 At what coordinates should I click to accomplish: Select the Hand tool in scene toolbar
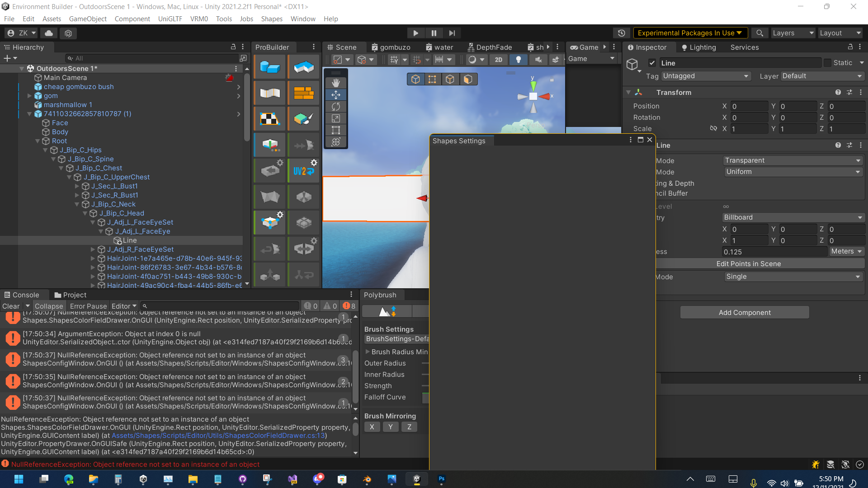tap(335, 83)
